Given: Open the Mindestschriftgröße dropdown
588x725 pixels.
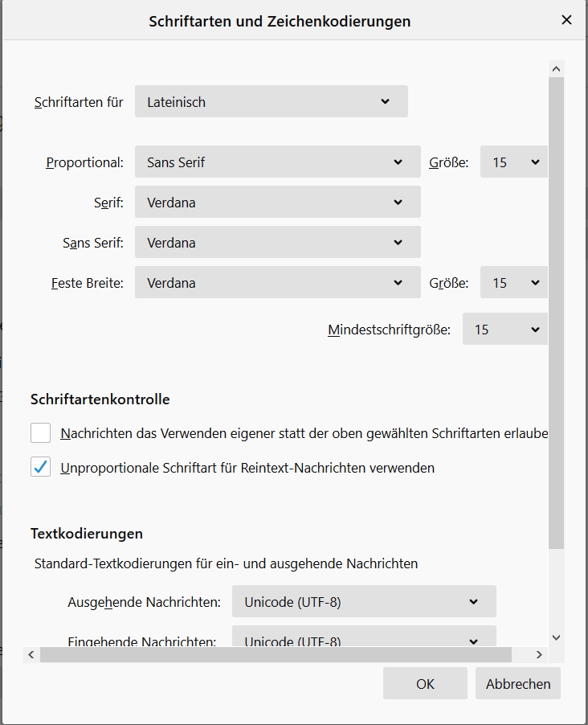Looking at the screenshot, I should pyautogui.click(x=504, y=330).
